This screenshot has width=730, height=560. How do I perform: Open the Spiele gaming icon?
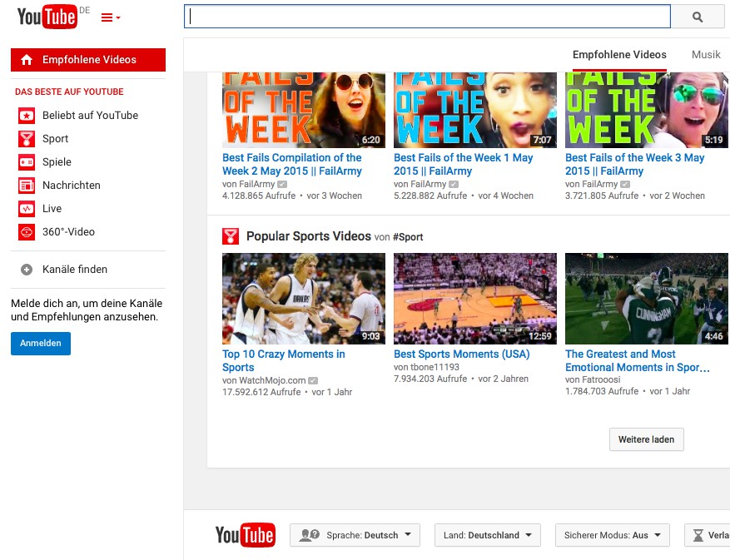[x=27, y=162]
